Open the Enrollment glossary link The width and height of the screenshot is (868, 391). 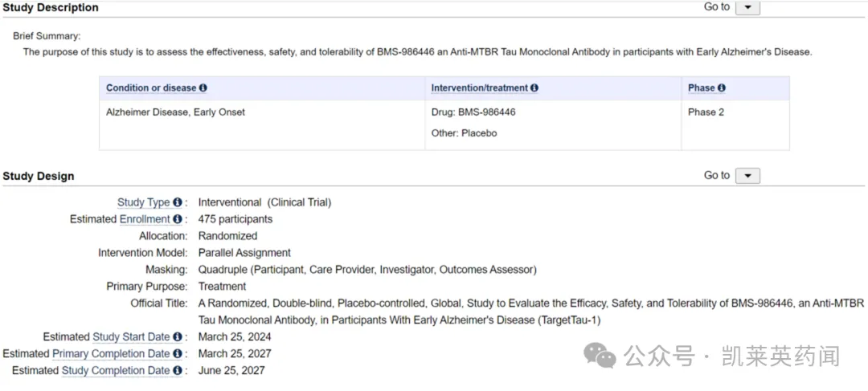[145, 219]
